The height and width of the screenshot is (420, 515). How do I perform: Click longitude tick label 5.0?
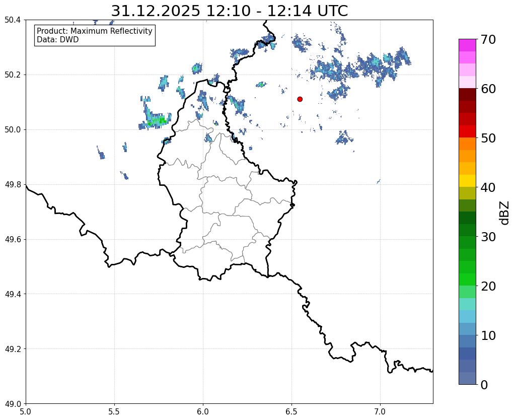pos(26,411)
